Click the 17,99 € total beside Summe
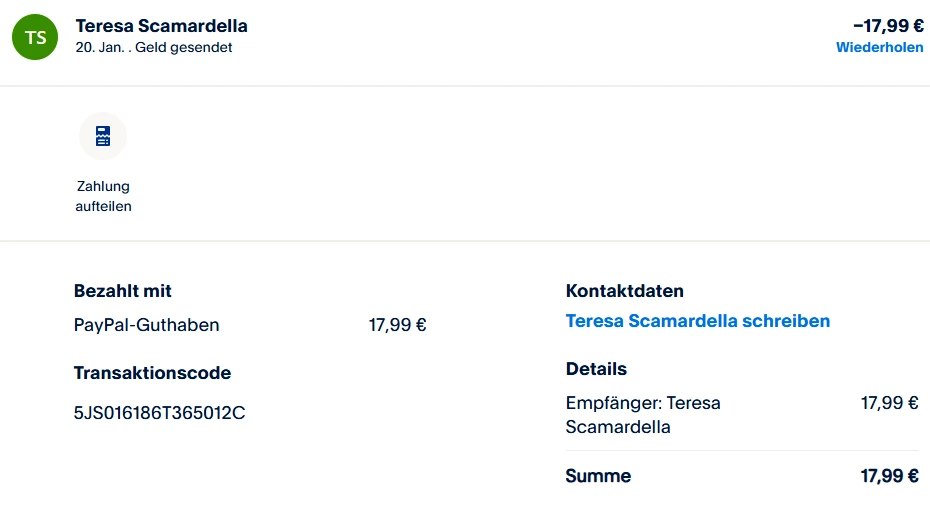930x511 pixels. tap(889, 476)
